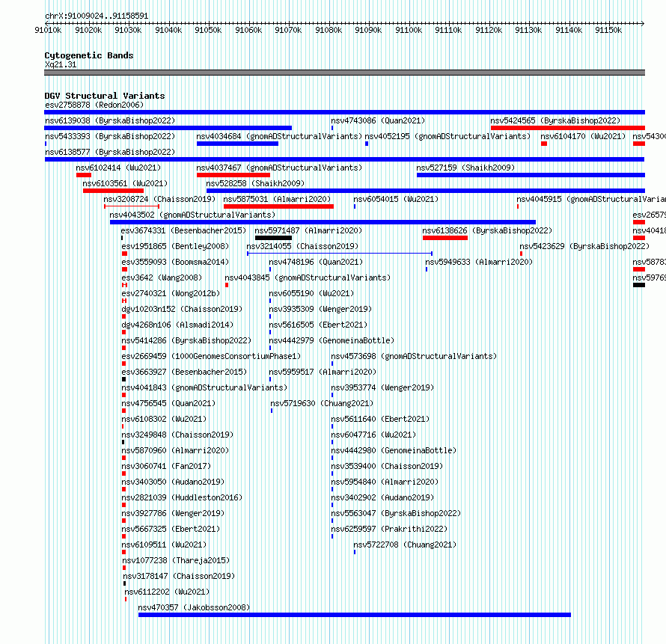
Task: Click nsv527159 (Shaikh2009) label
Action: pyautogui.click(x=465, y=168)
